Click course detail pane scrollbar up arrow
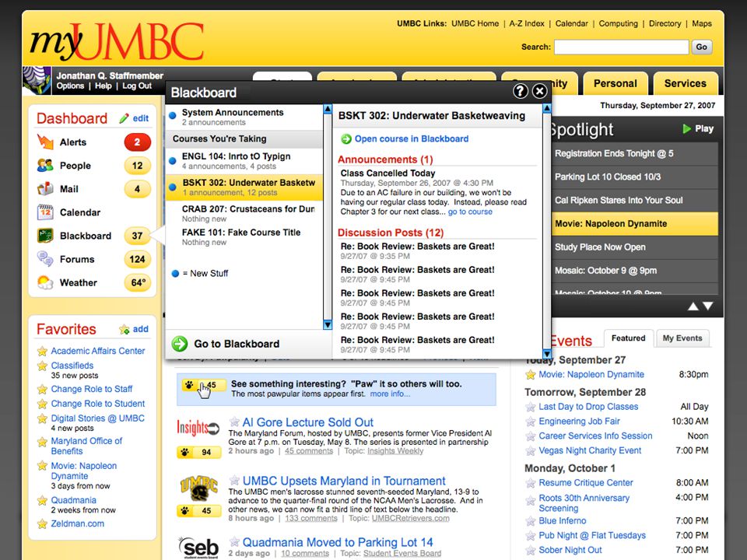This screenshot has width=747, height=560. (x=547, y=109)
